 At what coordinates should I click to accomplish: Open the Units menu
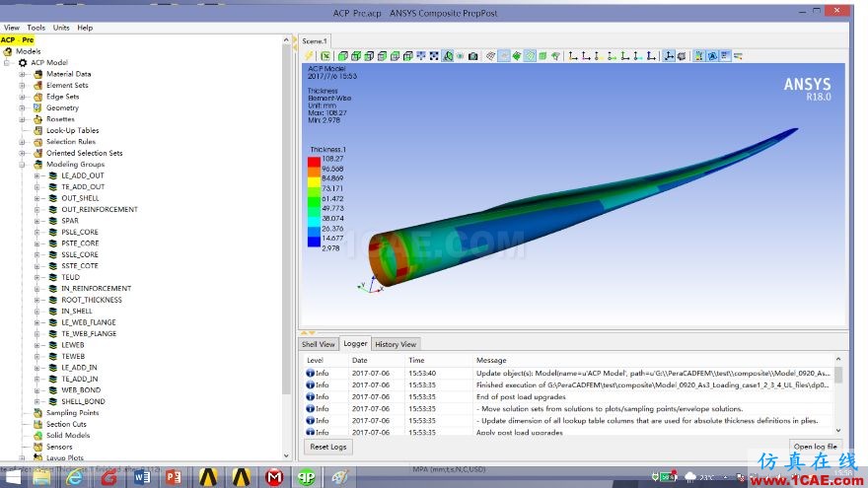[61, 28]
